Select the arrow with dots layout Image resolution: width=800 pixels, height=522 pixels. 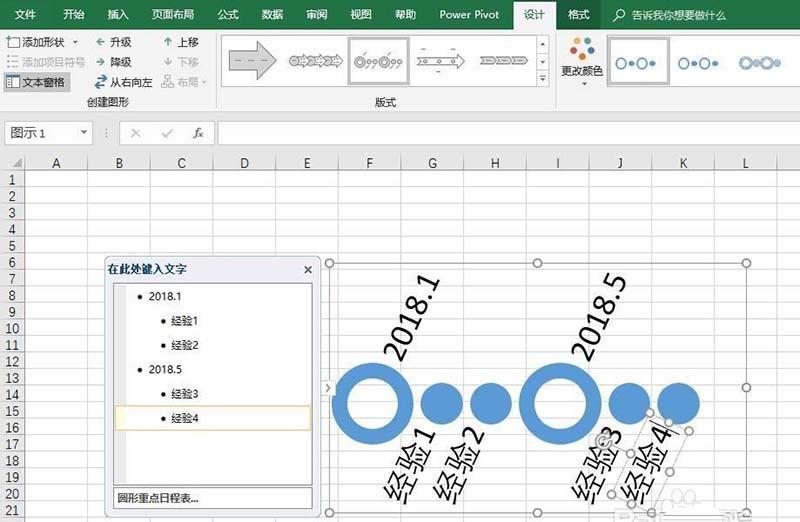click(440, 61)
